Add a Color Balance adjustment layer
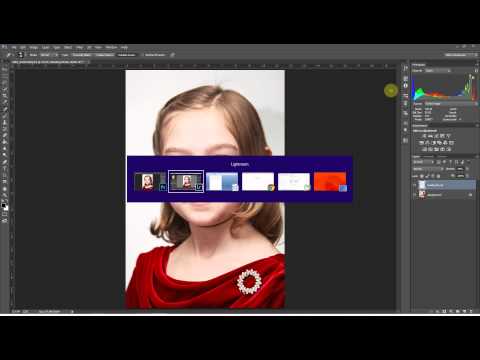The width and height of the screenshot is (480, 360). click(427, 143)
